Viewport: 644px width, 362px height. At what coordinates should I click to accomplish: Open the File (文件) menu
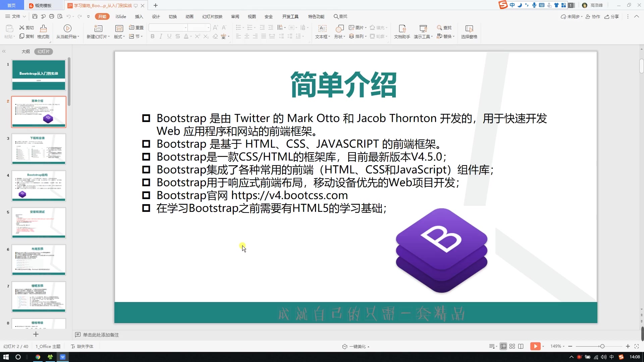[x=15, y=16]
